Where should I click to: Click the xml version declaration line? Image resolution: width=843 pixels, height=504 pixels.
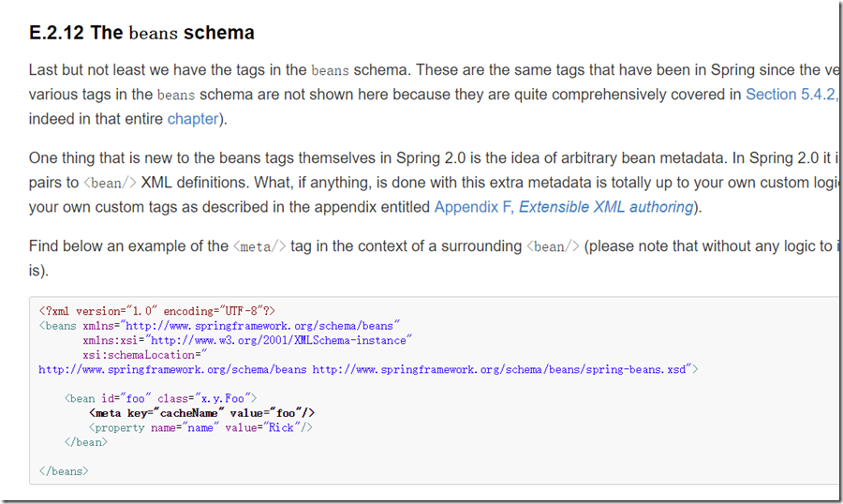pyautogui.click(x=157, y=311)
